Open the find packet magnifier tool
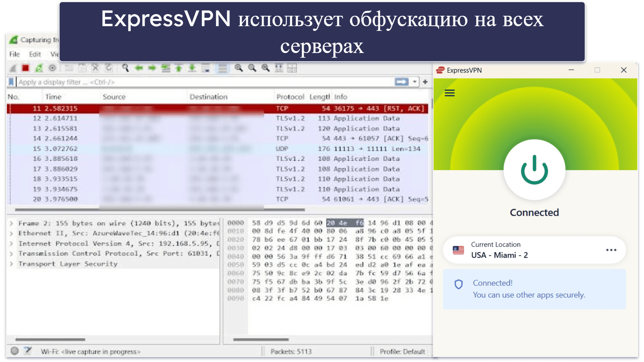This screenshot has width=644, height=362. point(125,68)
